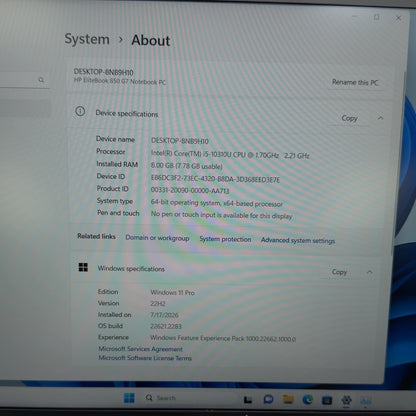Screen dimensions: 416x416
Task: Click the search magnifier in Settings sidebar
Action: [41, 80]
